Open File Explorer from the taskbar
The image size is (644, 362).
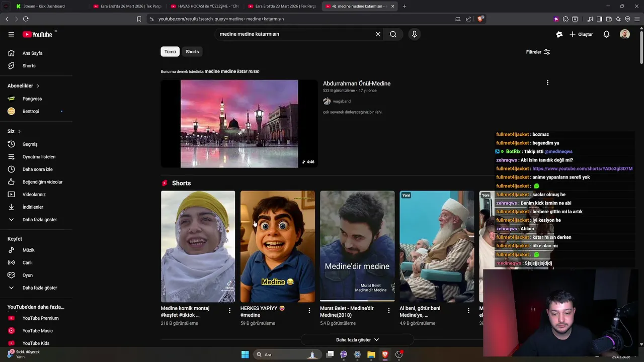tap(371, 354)
